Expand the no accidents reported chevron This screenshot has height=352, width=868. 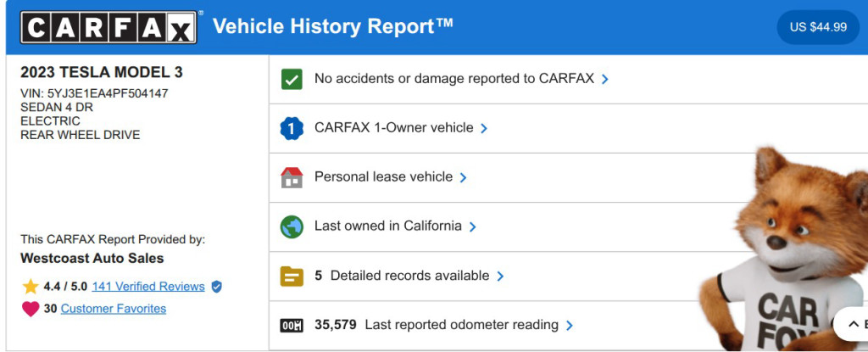coord(605,79)
